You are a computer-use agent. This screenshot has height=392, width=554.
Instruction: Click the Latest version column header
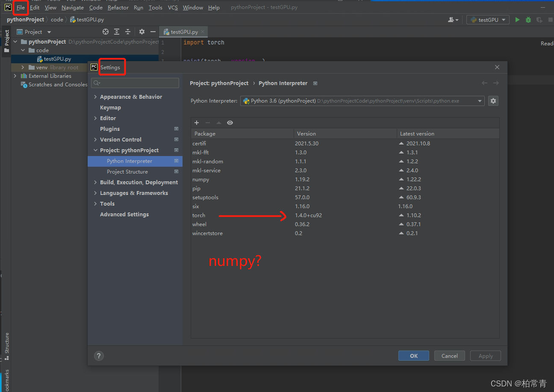click(x=448, y=134)
